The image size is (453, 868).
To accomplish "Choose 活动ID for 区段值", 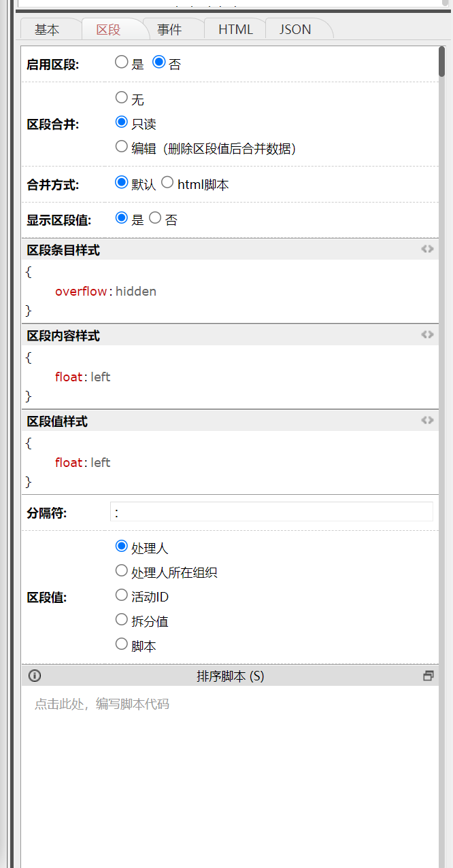I will [122, 595].
